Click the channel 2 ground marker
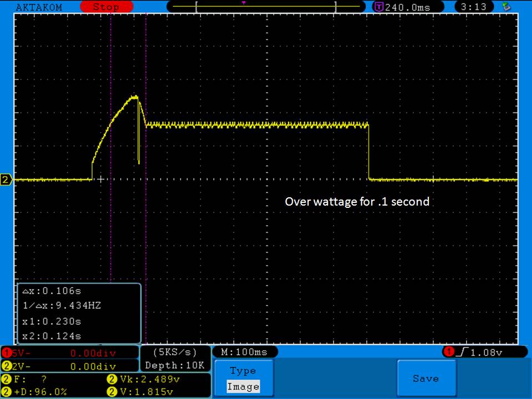Screen dimensions: 532x399 tap(7, 180)
